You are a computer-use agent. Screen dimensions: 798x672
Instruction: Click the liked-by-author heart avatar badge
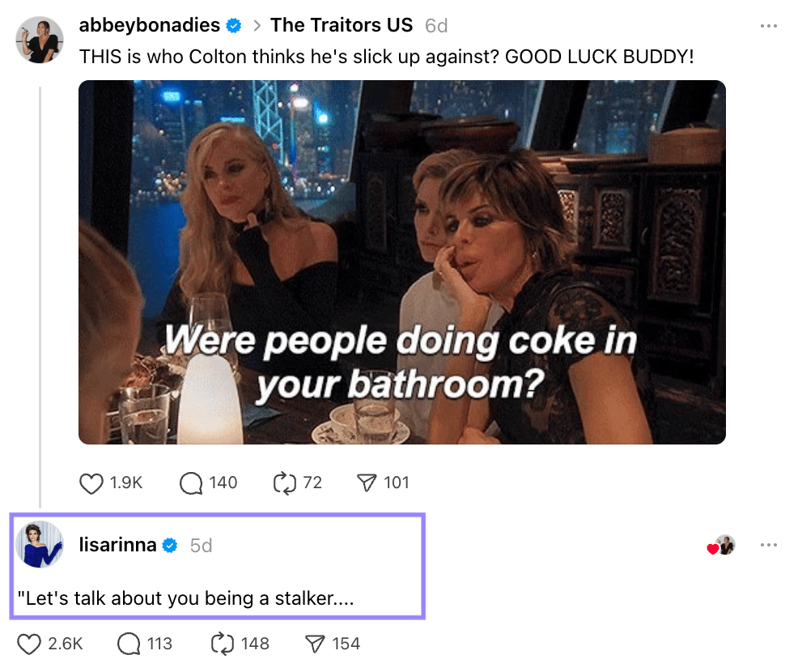(x=721, y=545)
